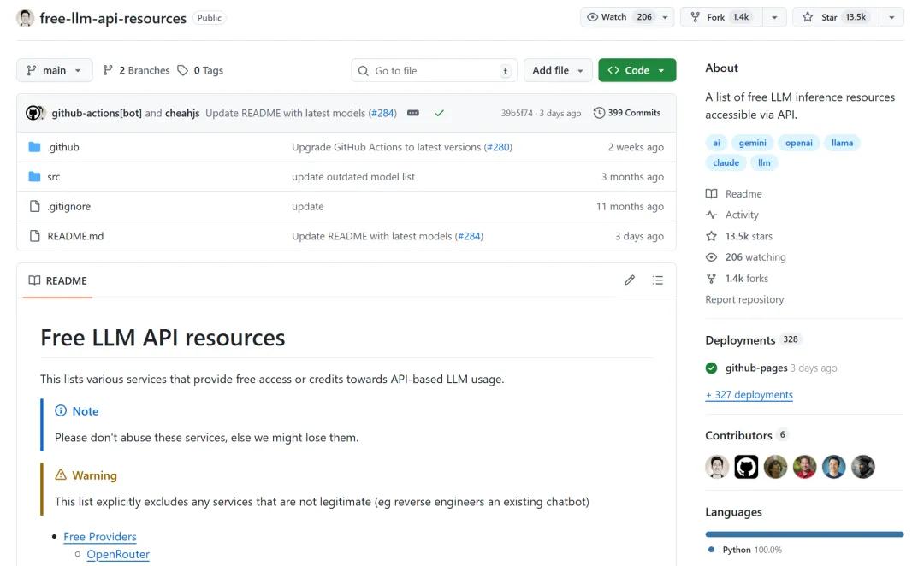View the 2 Branches list
924x566 pixels.
coord(136,70)
